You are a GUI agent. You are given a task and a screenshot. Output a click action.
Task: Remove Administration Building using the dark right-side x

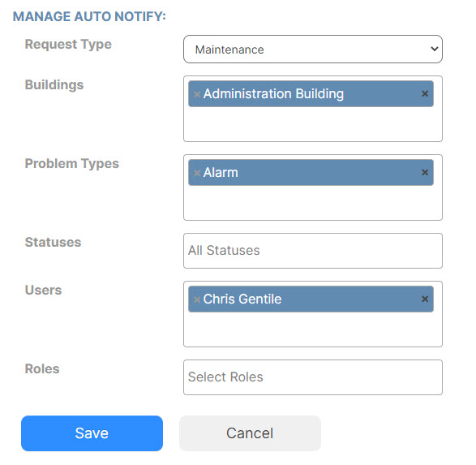point(425,94)
